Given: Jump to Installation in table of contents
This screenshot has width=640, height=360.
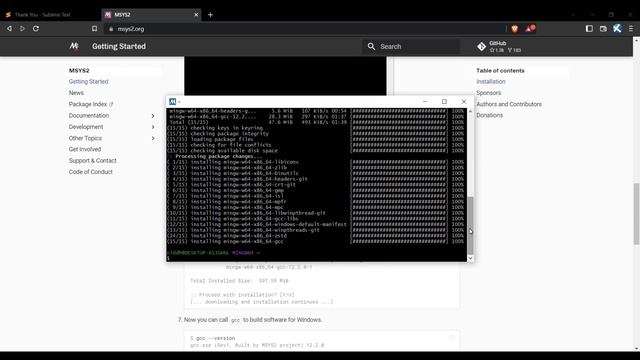Looking at the screenshot, I should [491, 82].
